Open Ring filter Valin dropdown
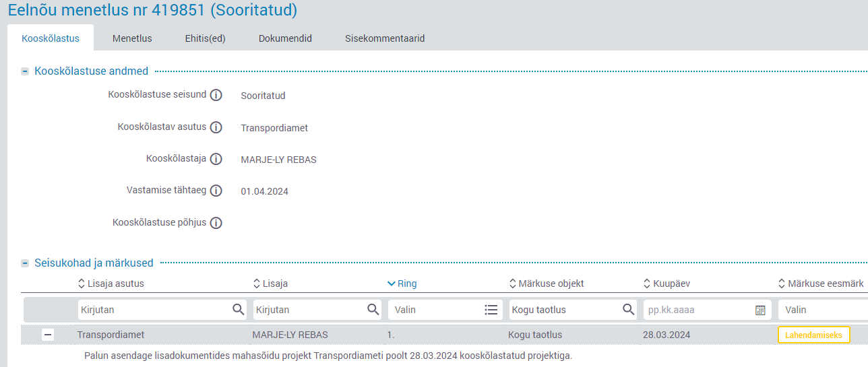 [445, 310]
